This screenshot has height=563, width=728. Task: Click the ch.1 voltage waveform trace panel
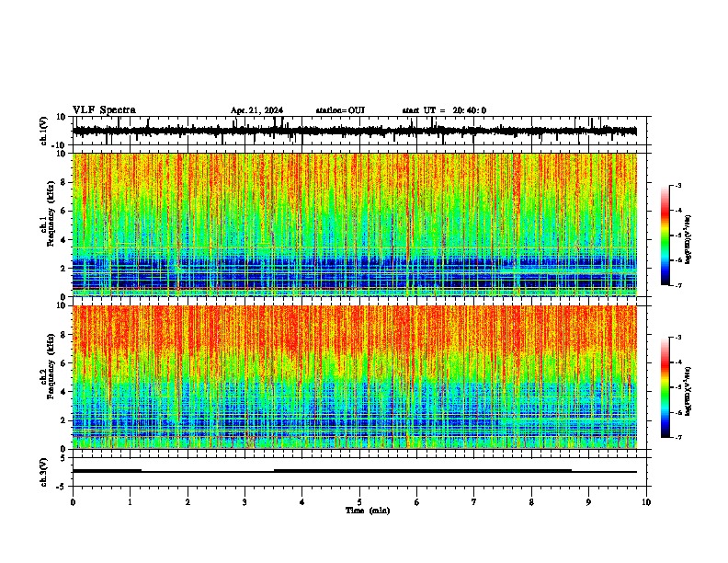359,131
